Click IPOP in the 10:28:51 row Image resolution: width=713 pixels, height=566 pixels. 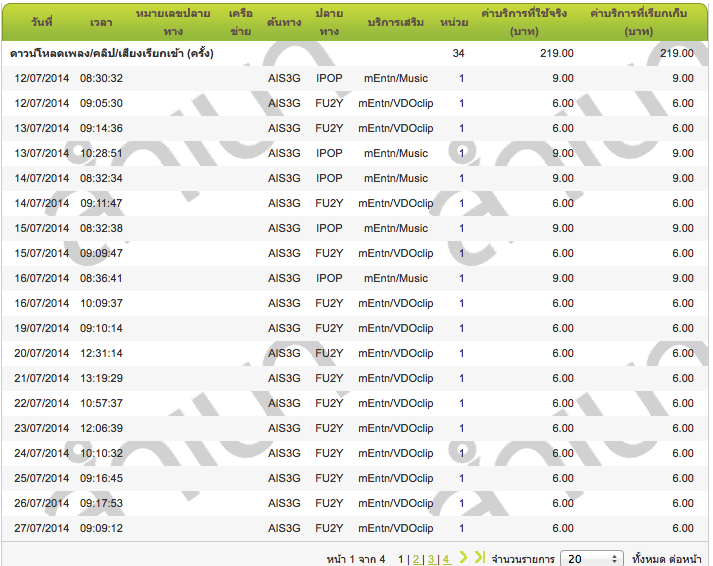329,153
